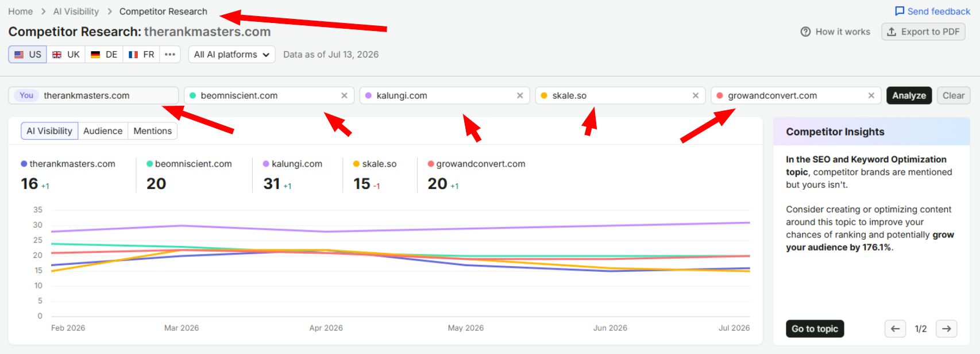This screenshot has height=354, width=980.
Task: Go to next insight with right arrow
Action: tap(946, 329)
